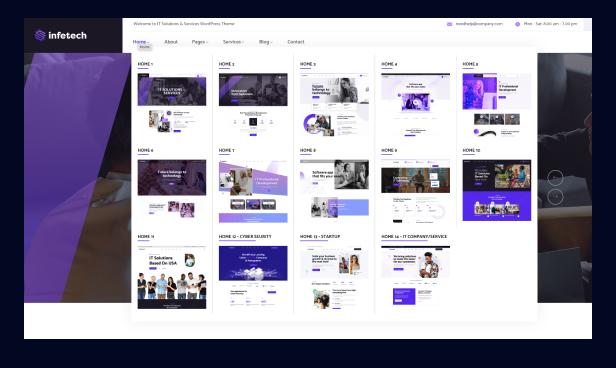Click the HOME 13 - STARTUP heading

click(x=320, y=237)
